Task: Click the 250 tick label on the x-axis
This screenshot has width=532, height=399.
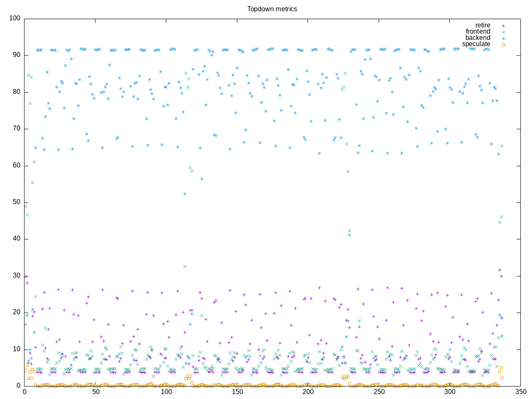Action: (x=379, y=392)
